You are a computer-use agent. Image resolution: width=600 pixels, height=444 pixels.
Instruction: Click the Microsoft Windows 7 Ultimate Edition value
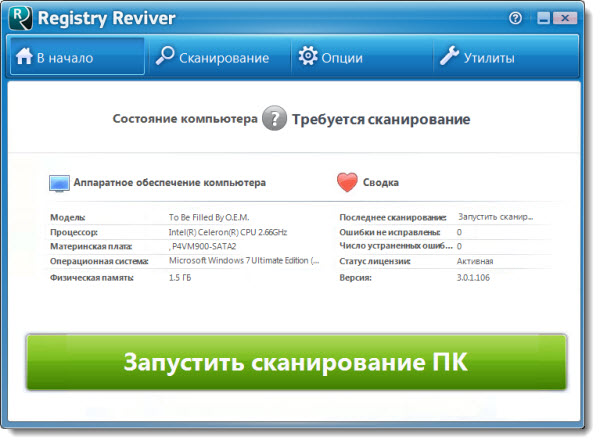click(243, 262)
